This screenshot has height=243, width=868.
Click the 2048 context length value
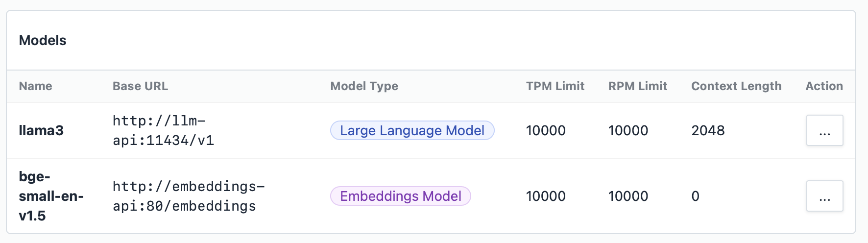pos(708,130)
